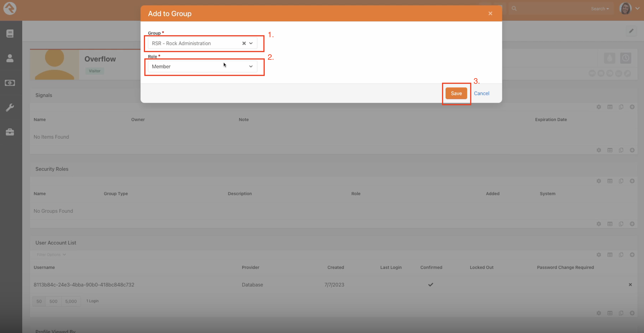Expand Filter Options in User Account List
Viewport: 644px width, 333px height.
(51, 255)
